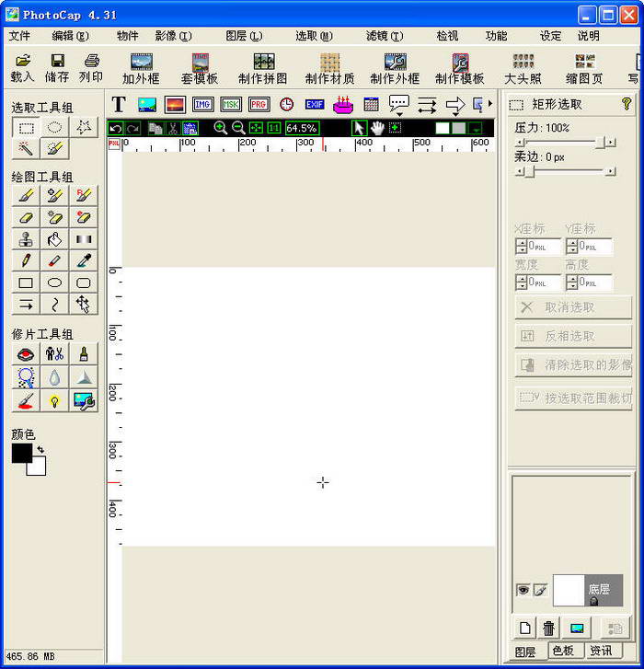Increase the X座标 spinner value
Image resolution: width=644 pixels, height=669 pixels.
(x=521, y=243)
